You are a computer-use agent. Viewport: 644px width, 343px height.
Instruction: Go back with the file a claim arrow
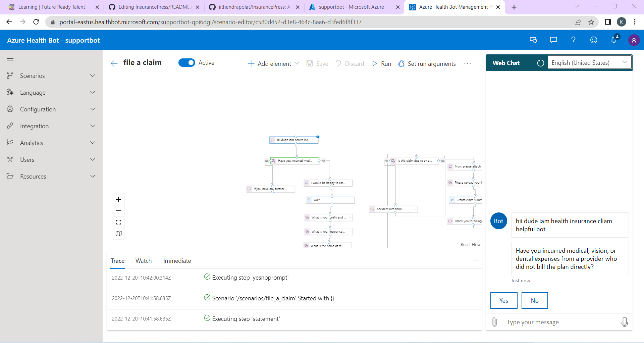pos(114,63)
